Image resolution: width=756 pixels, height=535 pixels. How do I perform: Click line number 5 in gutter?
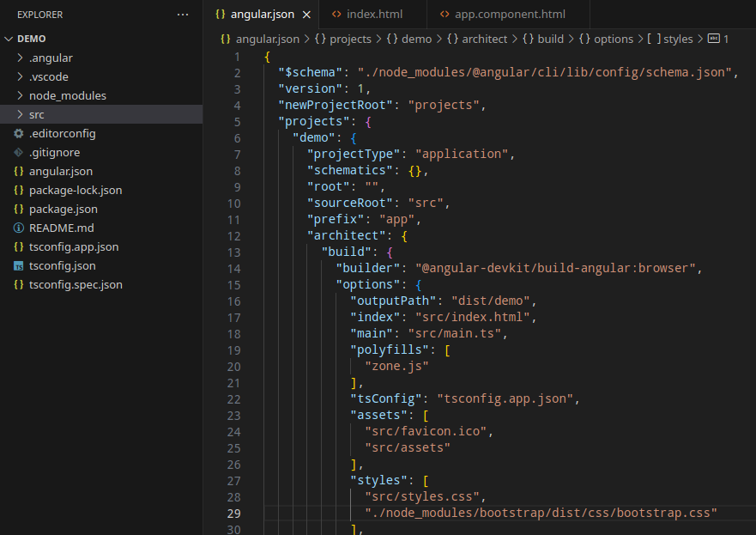tap(237, 122)
